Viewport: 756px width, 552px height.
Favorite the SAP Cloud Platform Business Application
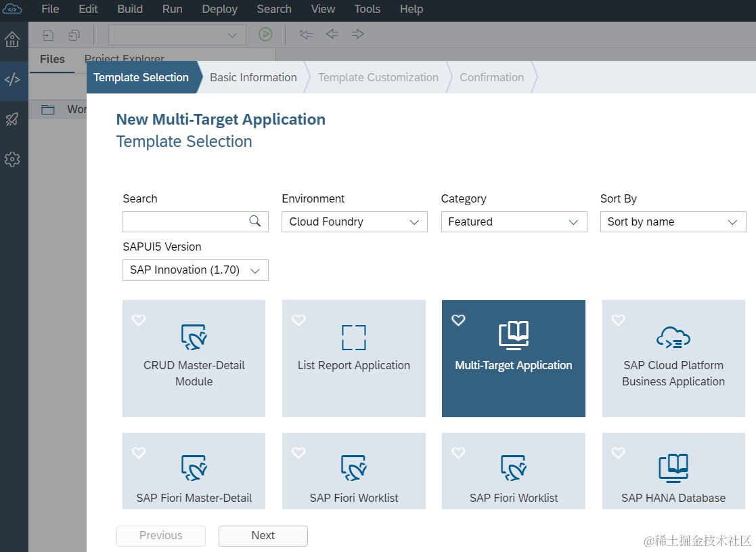(618, 320)
